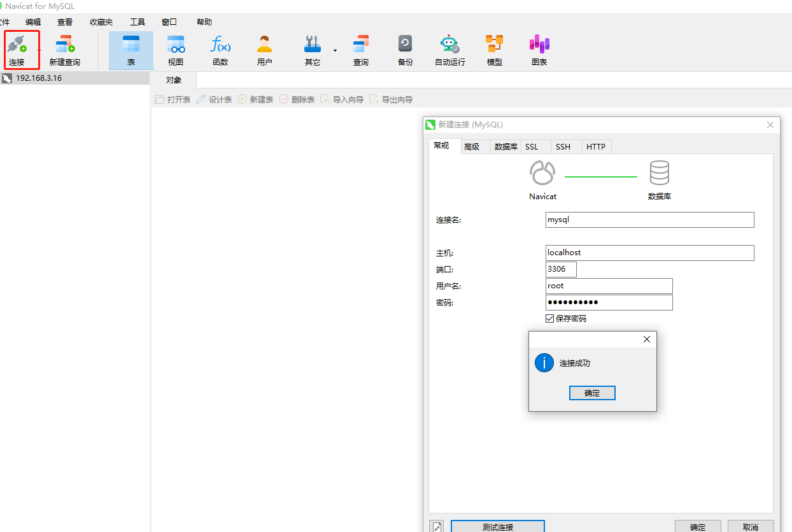Confirm the 连接成功 message with 确定
Image resolution: width=792 pixels, height=532 pixels.
tap(592, 393)
